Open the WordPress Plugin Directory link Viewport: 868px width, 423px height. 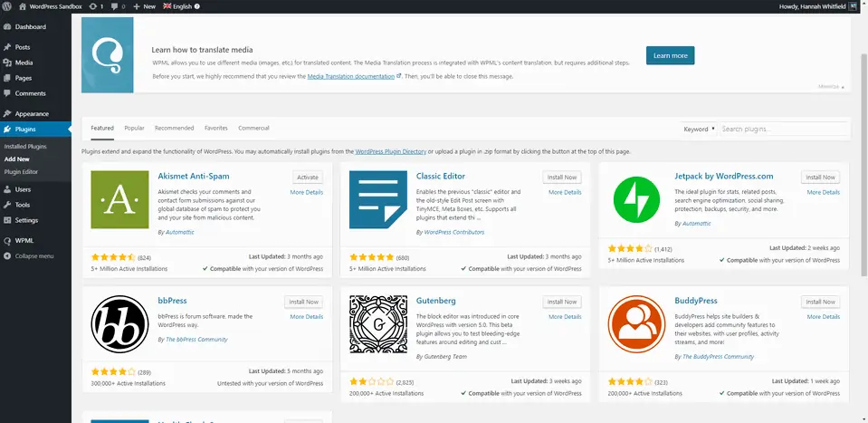click(391, 151)
